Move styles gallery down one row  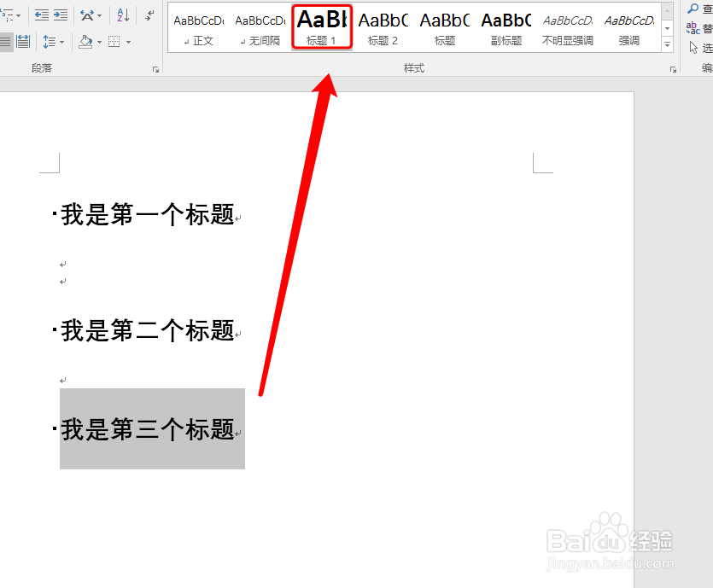tap(667, 27)
